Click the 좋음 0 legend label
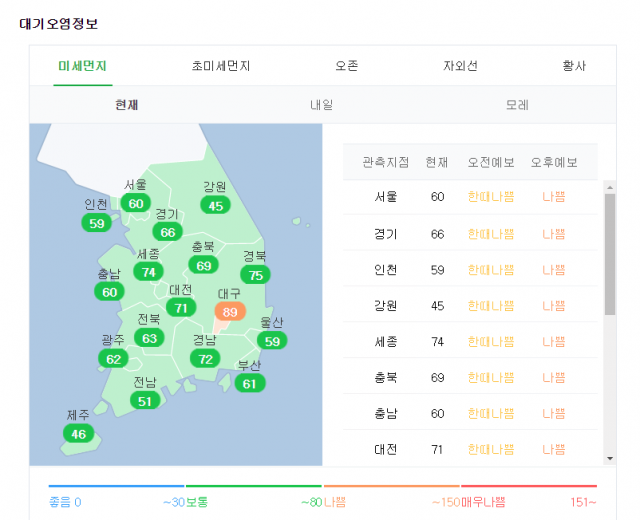The image size is (640, 520). [x=65, y=502]
